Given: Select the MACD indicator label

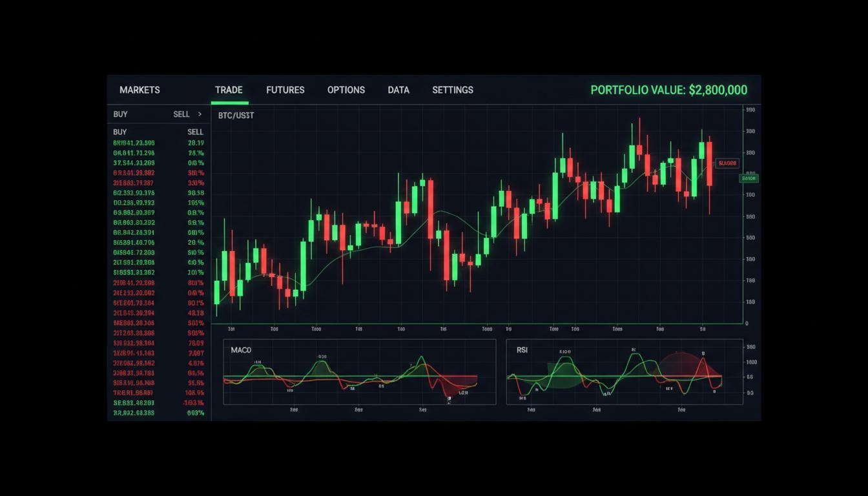Looking at the screenshot, I should (241, 350).
